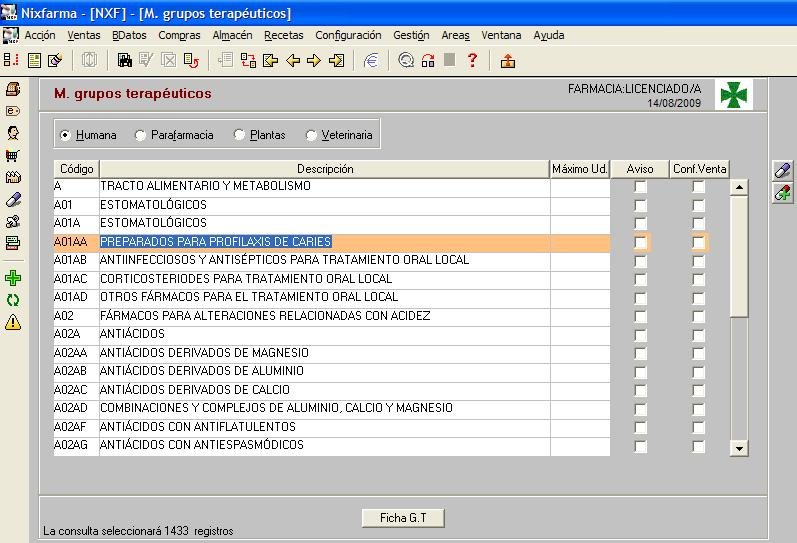Go to next record yellow right arrow
Image resolution: width=797 pixels, height=543 pixels.
(x=314, y=61)
